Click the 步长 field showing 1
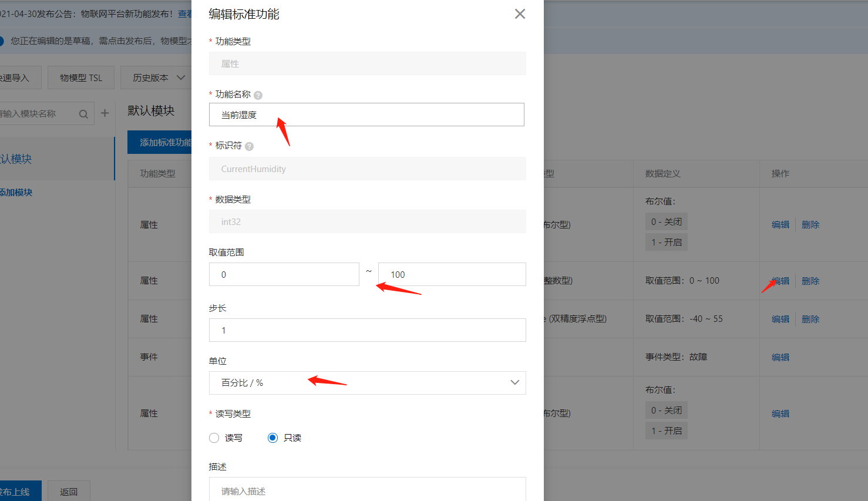868x501 pixels. pos(367,330)
